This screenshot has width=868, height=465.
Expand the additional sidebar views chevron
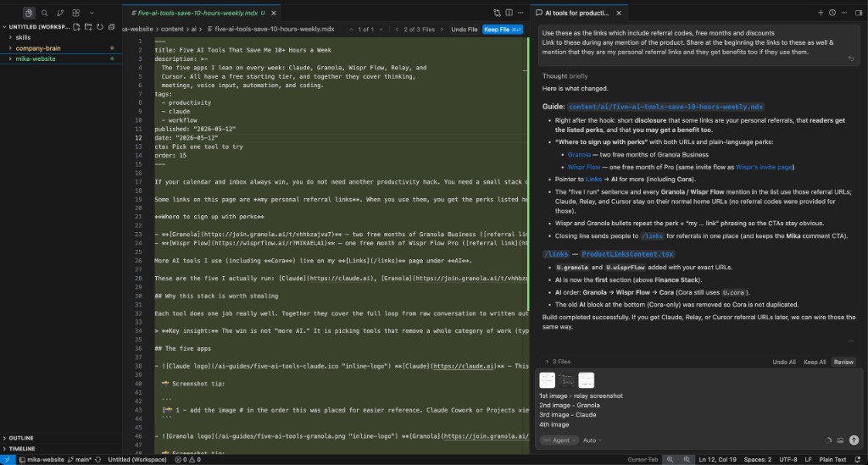click(x=92, y=13)
